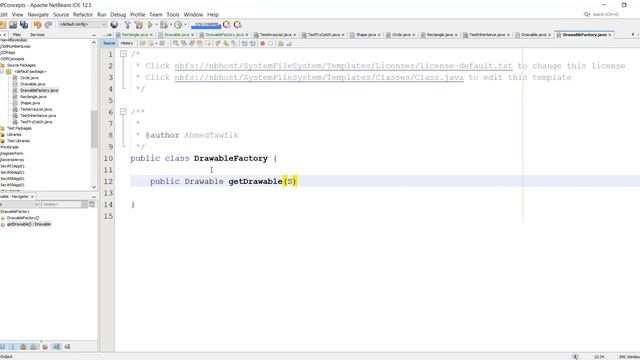
Task: Close the Circle.java editor tab
Action: point(414,35)
